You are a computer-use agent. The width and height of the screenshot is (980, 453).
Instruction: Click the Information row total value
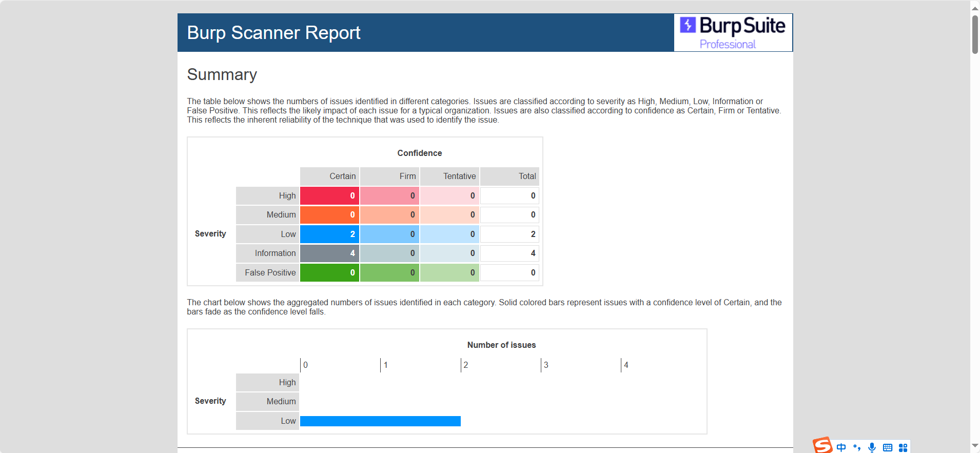pos(509,253)
